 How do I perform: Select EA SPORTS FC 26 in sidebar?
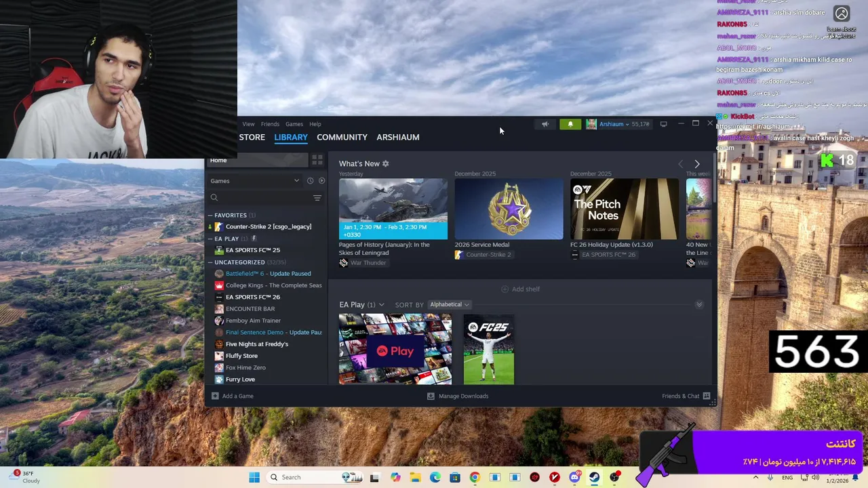(252, 297)
